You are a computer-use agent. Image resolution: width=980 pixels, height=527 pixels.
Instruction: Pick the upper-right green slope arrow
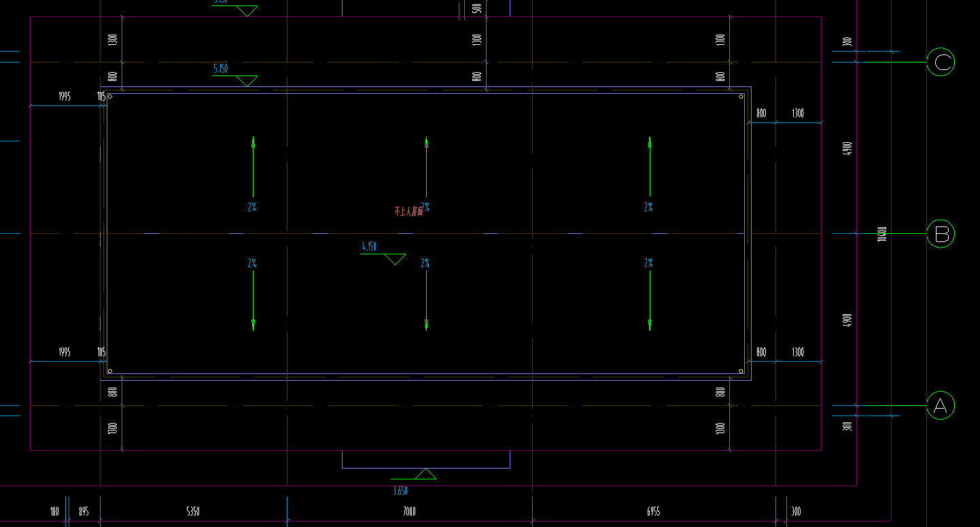[x=650, y=166]
